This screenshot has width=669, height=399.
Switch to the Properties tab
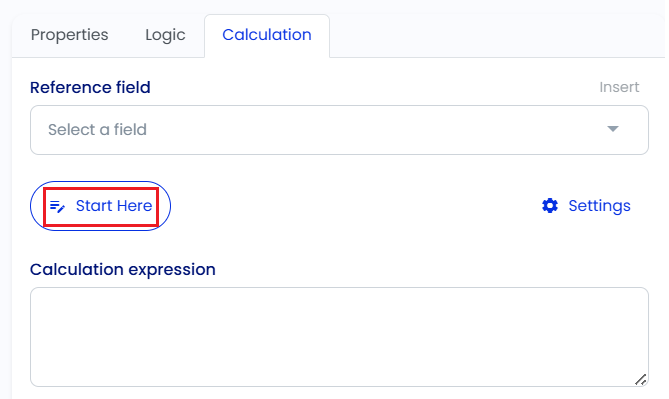pyautogui.click(x=70, y=35)
